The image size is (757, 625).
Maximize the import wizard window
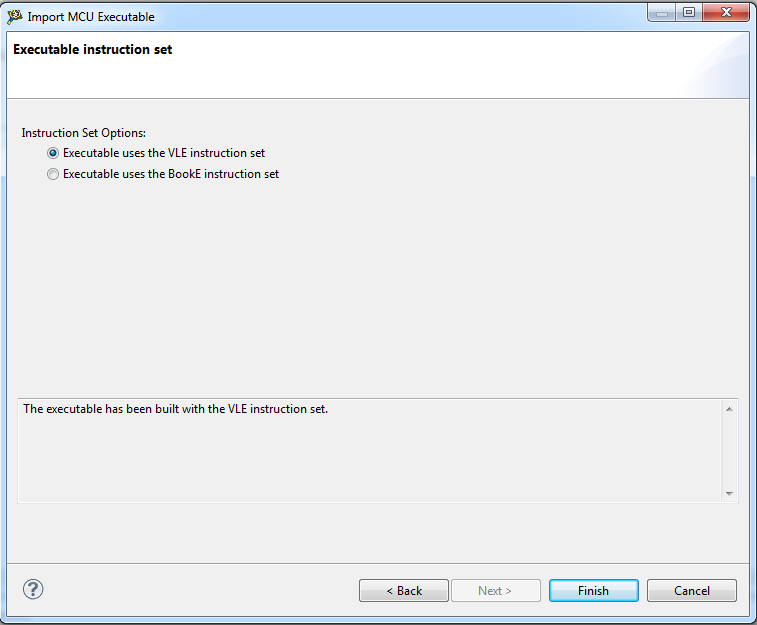pyautogui.click(x=689, y=13)
